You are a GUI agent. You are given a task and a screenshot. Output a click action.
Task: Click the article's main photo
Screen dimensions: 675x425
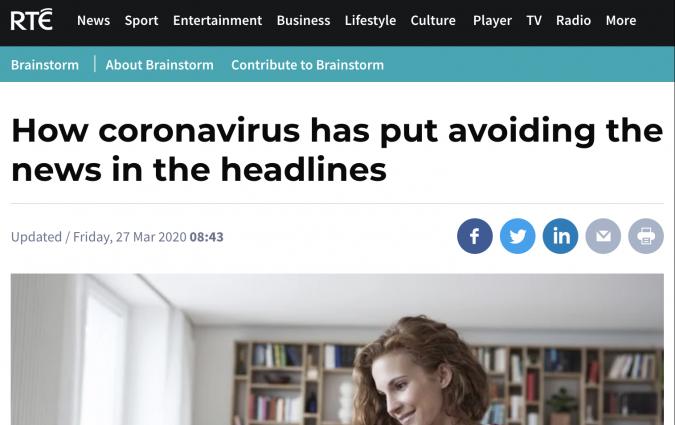click(337, 349)
